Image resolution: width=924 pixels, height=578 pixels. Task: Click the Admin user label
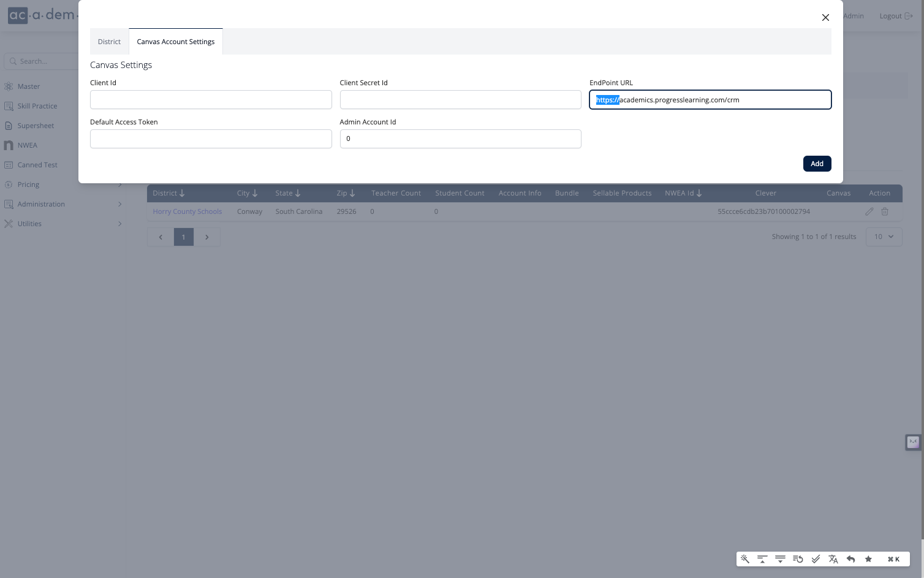(854, 16)
